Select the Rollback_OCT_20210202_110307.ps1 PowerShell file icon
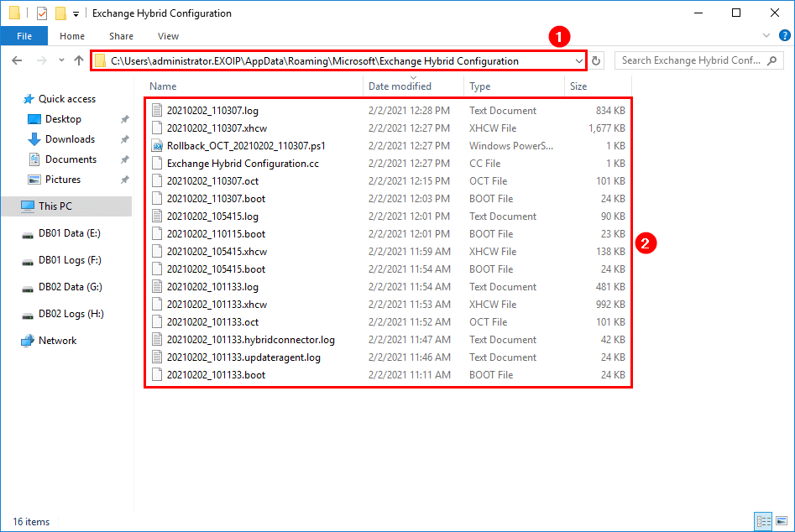Image resolution: width=795 pixels, height=532 pixels. 157,146
